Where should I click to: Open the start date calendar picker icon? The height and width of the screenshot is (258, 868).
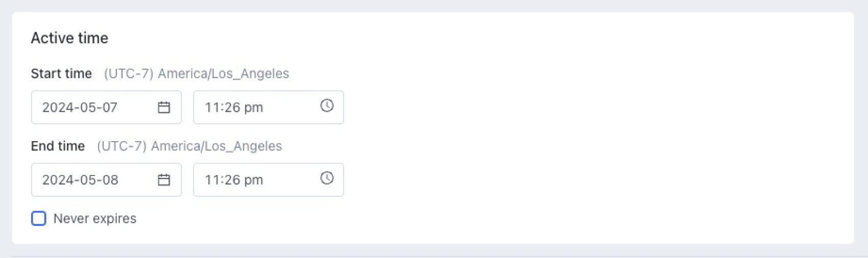(164, 108)
